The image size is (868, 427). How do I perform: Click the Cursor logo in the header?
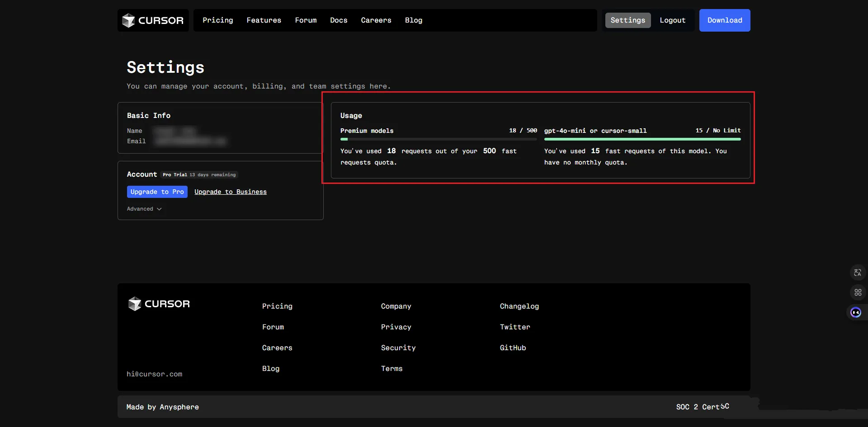(x=153, y=20)
